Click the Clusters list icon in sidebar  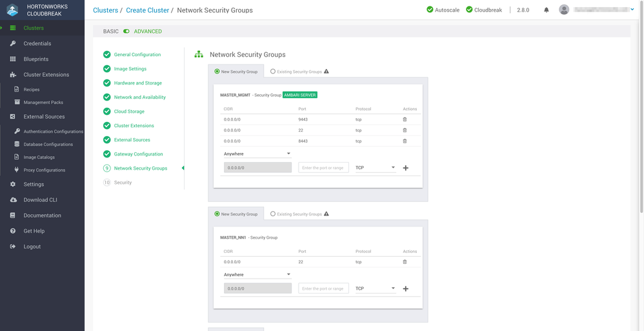coord(13,28)
